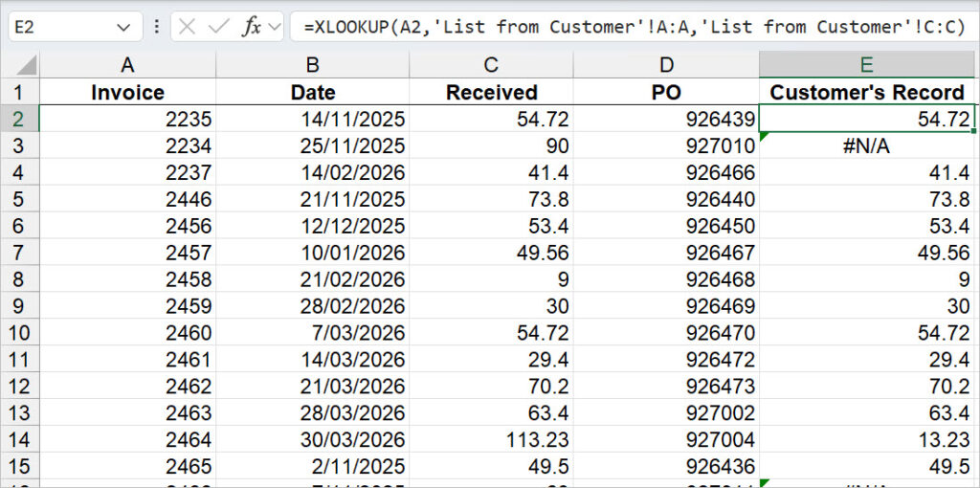The width and height of the screenshot is (980, 488).
Task: Select column E header
Action: pyautogui.click(x=867, y=65)
